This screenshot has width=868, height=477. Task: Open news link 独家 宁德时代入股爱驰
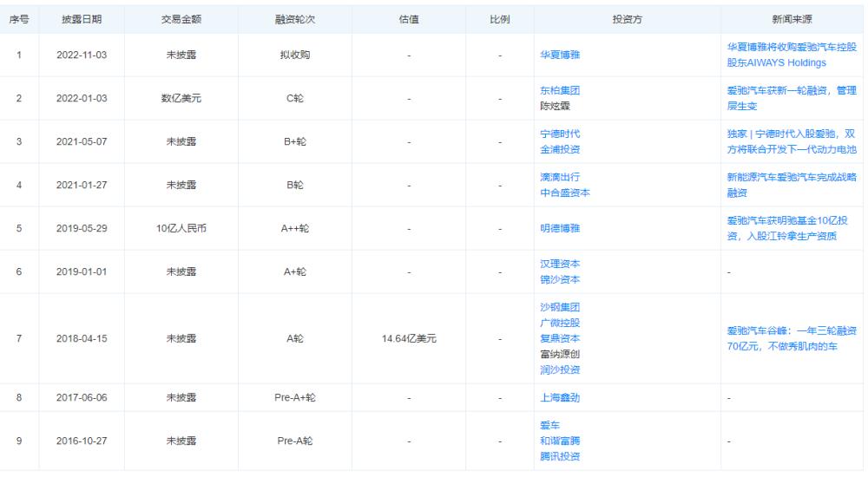pos(792,141)
